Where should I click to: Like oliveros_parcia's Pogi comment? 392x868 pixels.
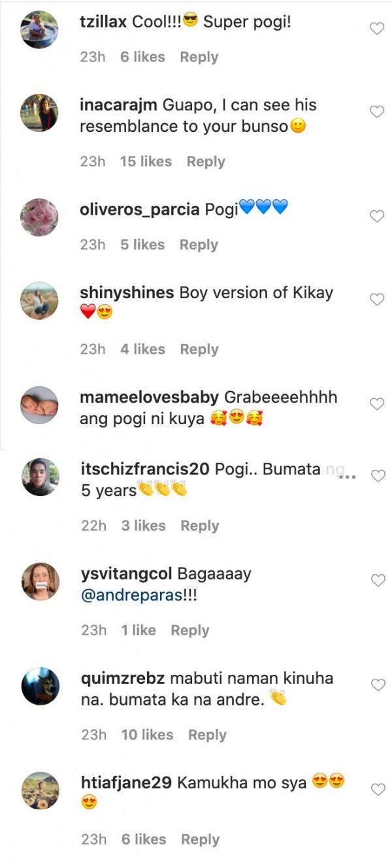point(377,216)
